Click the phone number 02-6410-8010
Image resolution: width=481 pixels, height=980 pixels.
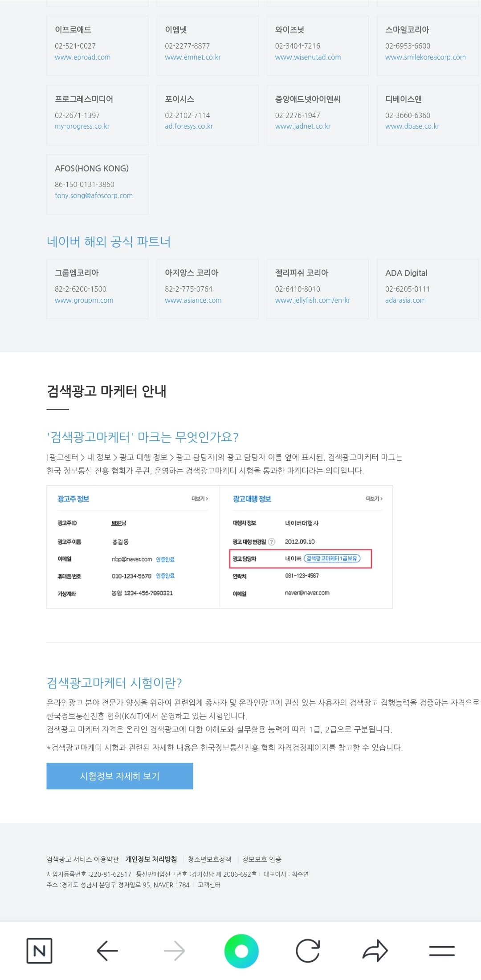click(x=298, y=289)
